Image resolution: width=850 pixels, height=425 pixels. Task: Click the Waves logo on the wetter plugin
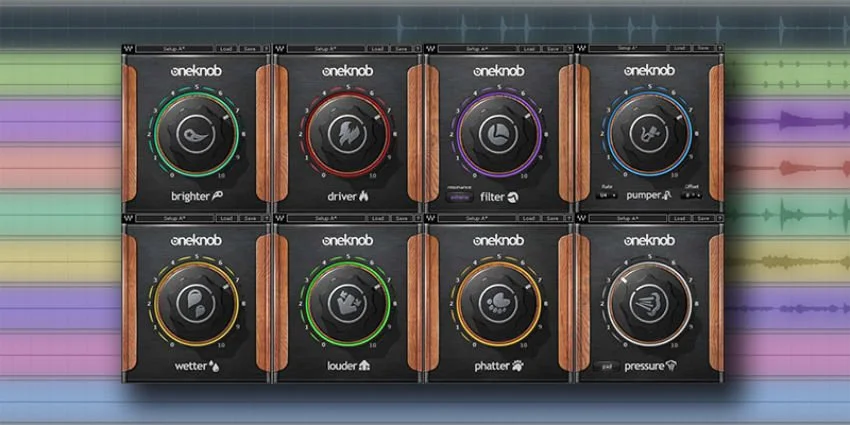128,218
